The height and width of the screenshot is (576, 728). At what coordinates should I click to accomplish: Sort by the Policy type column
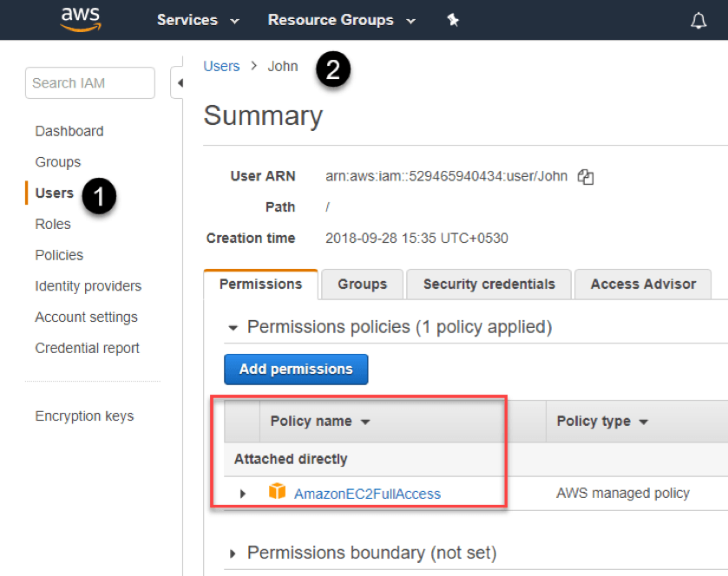tap(601, 422)
